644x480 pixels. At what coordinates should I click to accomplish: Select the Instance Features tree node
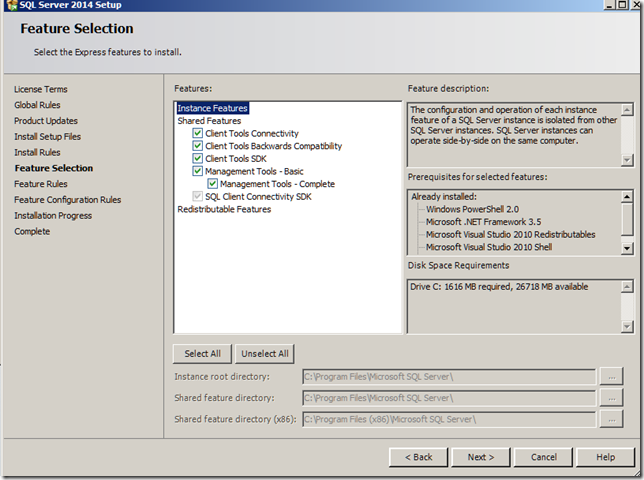click(212, 108)
